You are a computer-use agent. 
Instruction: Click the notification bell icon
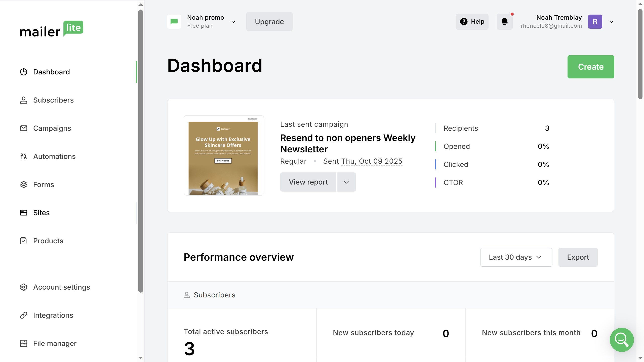[504, 21]
